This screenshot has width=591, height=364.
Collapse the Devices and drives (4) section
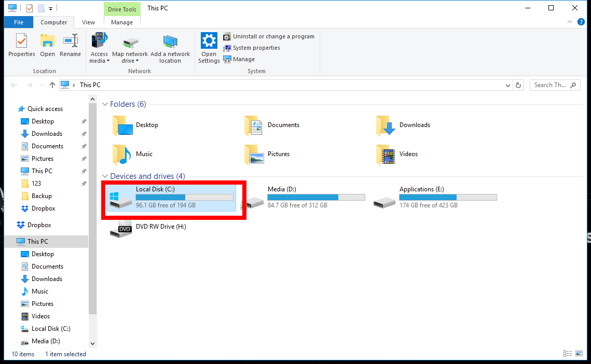coord(105,176)
